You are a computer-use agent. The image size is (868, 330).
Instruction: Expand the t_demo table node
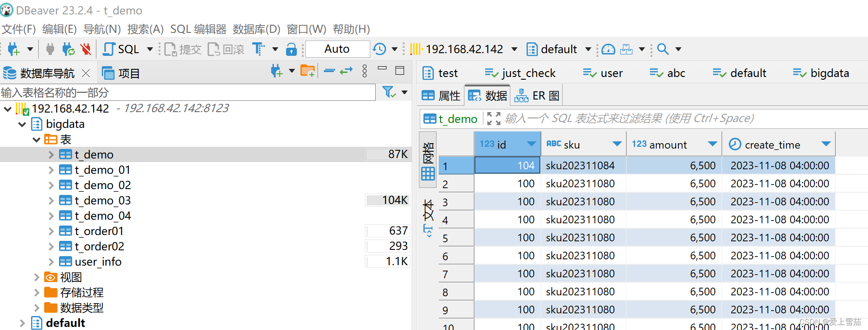51,155
